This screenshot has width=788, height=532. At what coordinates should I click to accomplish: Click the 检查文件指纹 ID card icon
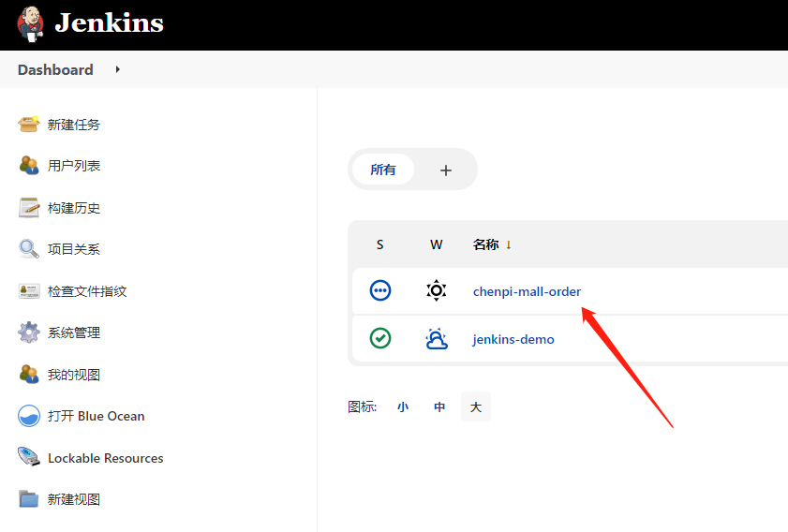(x=29, y=291)
